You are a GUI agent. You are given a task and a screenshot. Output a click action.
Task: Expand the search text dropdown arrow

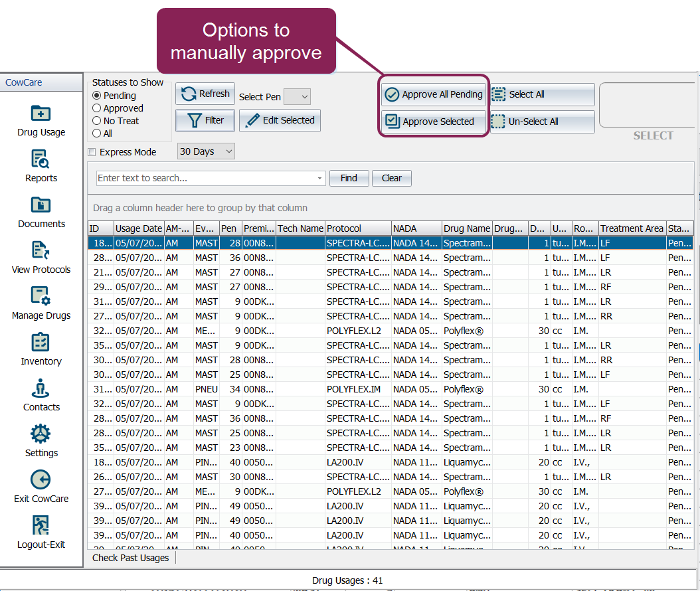(319, 178)
